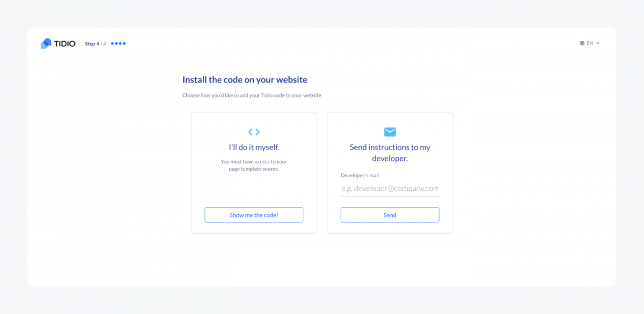Viewport: 644px width, 314px height.
Task: Click the Step 4 / 4 indicator text
Action: (96, 43)
